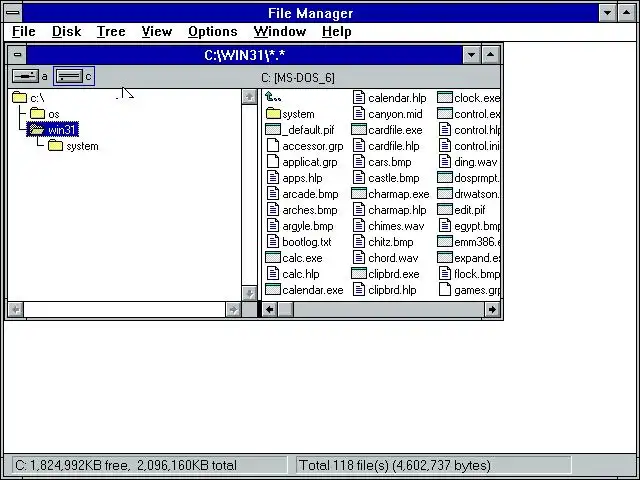Select chord.wav file icon
The height and width of the screenshot is (480, 640).
359,258
